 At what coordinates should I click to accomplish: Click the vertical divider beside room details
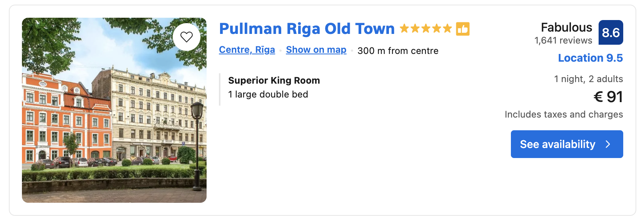click(x=220, y=89)
